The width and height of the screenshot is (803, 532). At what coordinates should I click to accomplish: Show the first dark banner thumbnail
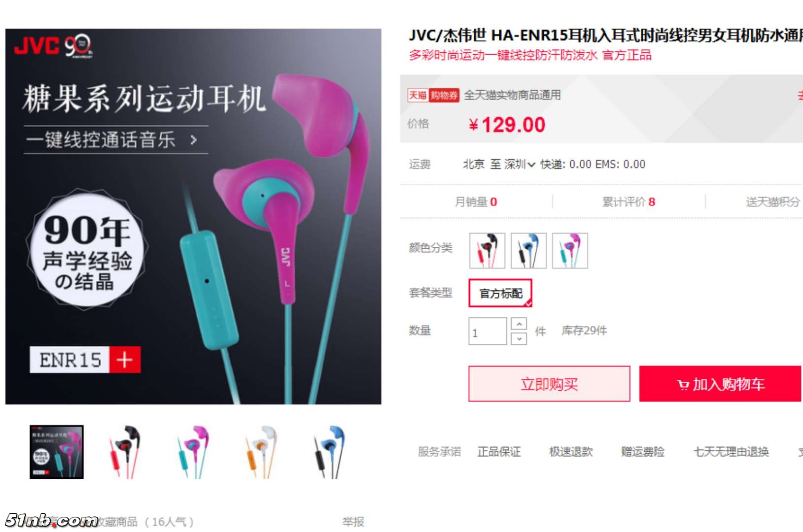tap(57, 452)
